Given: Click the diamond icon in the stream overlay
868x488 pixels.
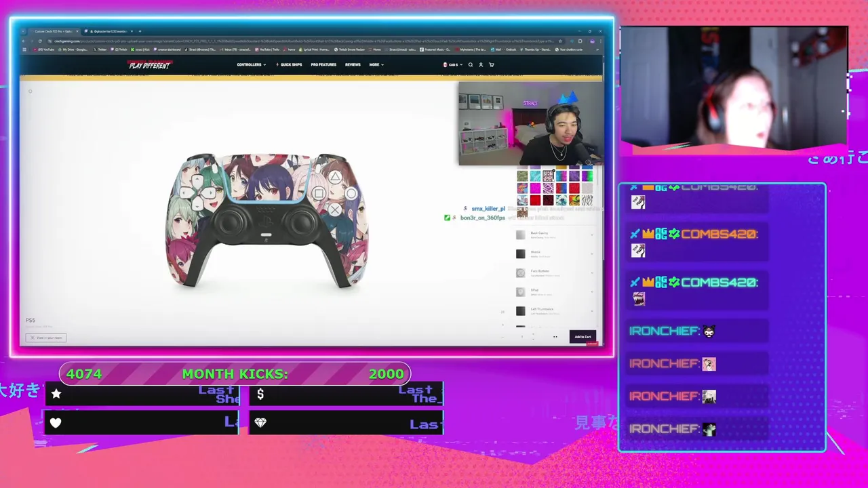Looking at the screenshot, I should (x=260, y=423).
